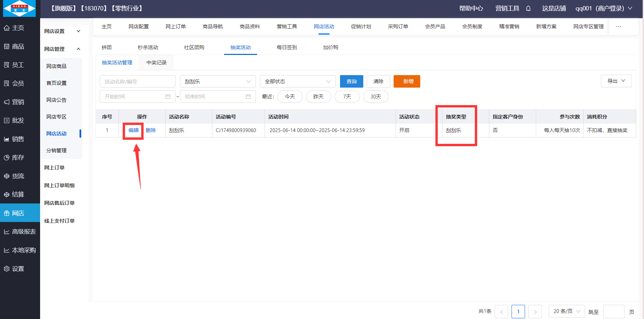Click calendar icon in 开始时间 field

pos(168,97)
